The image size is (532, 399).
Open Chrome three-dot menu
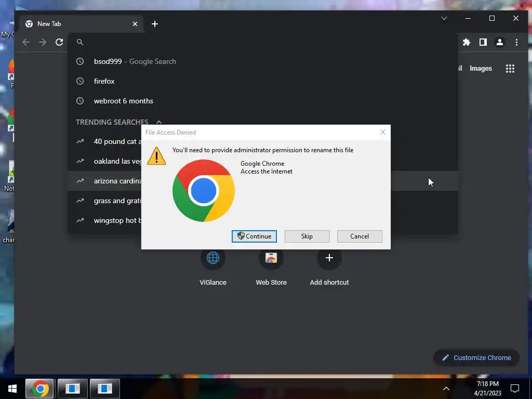point(516,42)
